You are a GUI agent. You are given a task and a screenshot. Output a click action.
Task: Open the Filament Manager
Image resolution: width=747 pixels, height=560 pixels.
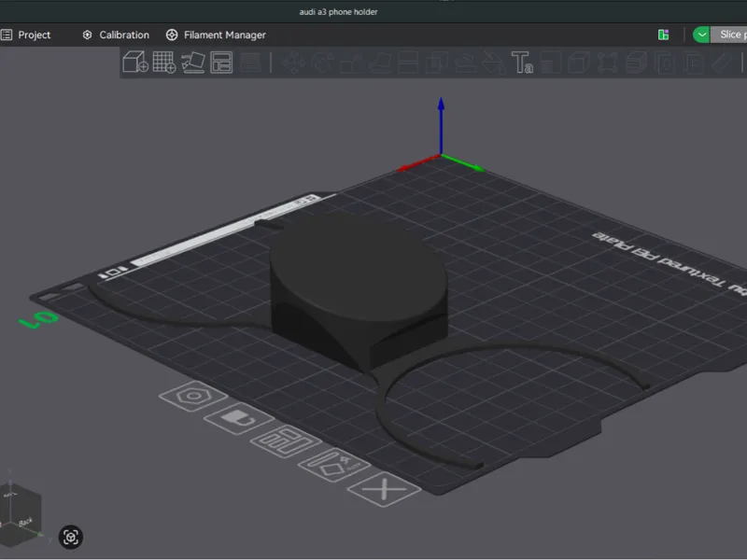[216, 35]
